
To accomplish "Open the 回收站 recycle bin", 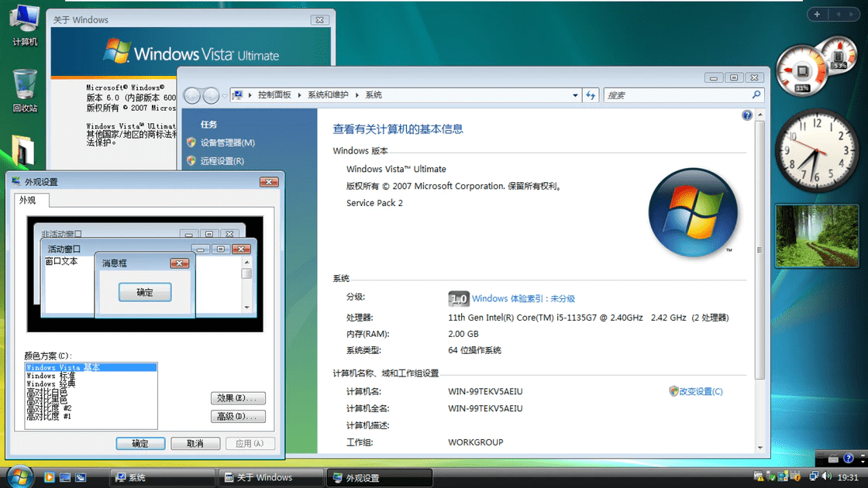I will [x=25, y=89].
